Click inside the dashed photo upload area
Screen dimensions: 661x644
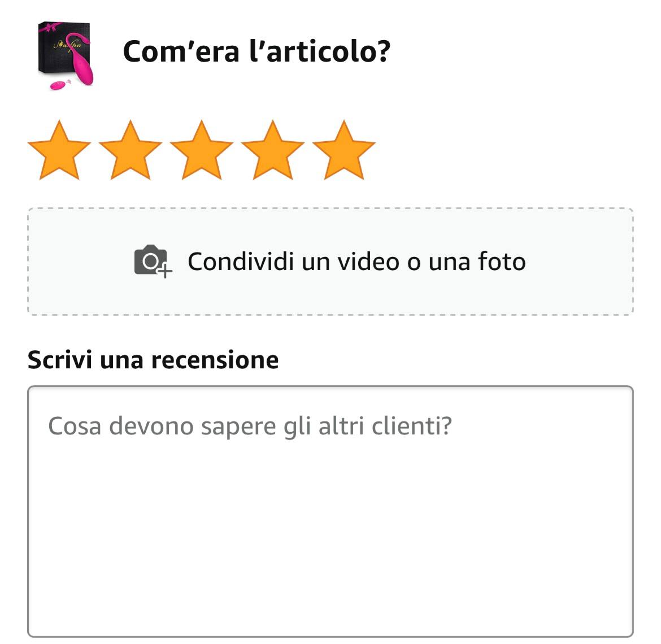pos(330,262)
